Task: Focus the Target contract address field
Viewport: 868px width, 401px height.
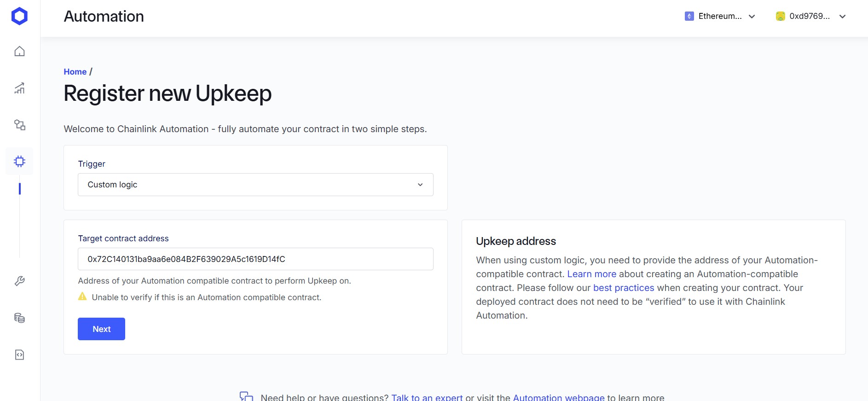Action: 255,259
